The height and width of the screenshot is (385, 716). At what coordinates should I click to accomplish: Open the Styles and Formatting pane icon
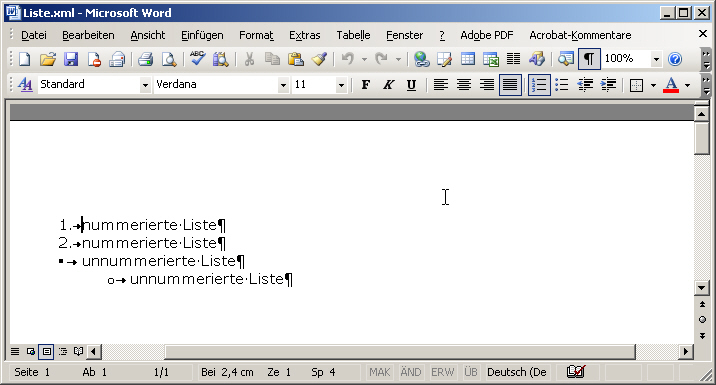[x=25, y=84]
